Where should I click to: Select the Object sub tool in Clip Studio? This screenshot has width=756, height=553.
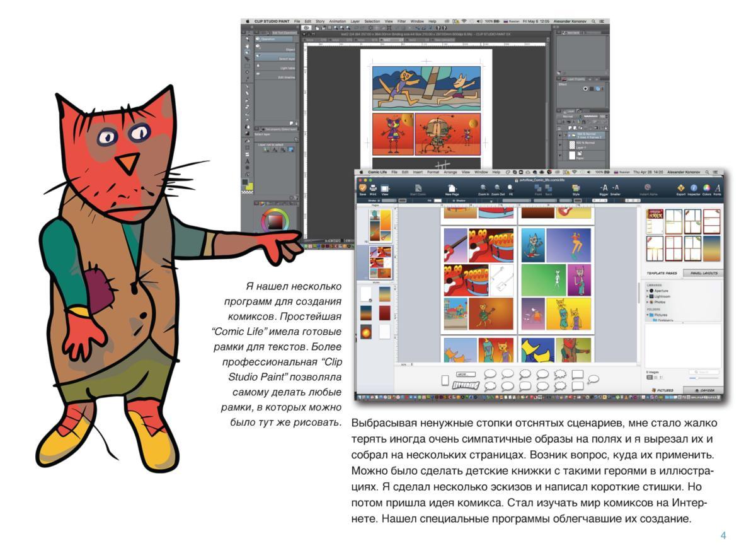coord(275,49)
